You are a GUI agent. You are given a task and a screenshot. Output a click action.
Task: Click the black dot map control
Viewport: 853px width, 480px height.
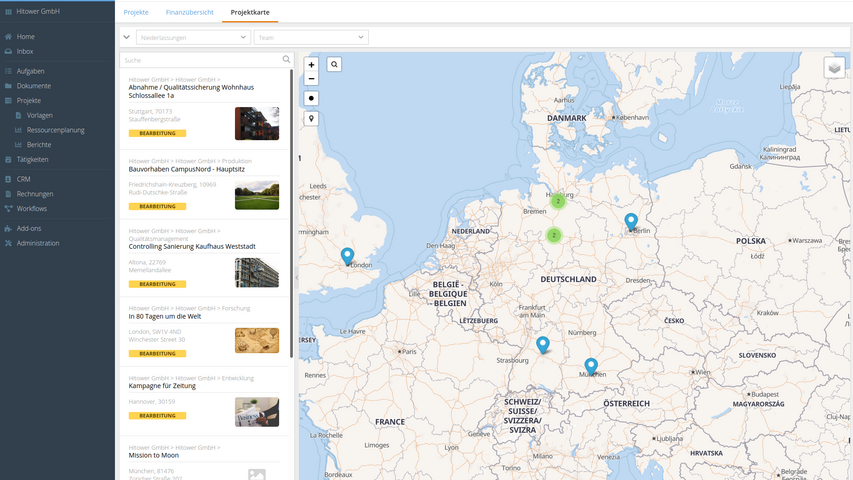click(x=311, y=99)
